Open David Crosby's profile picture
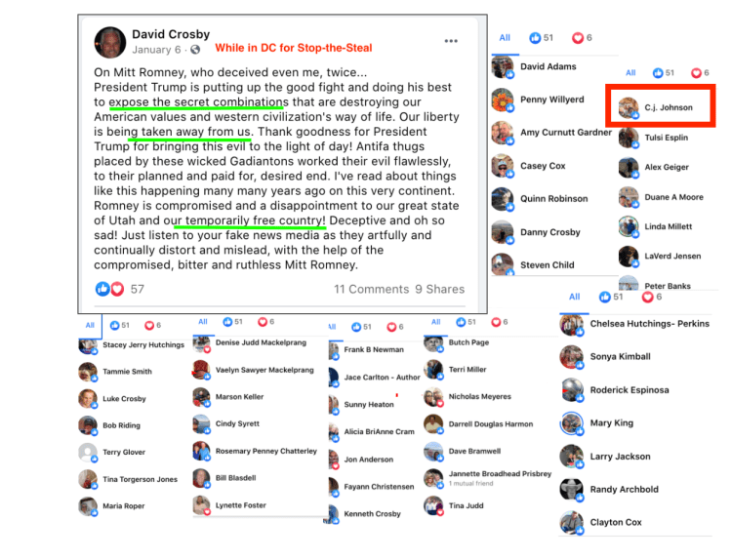The height and width of the screenshot is (560, 731). click(110, 42)
